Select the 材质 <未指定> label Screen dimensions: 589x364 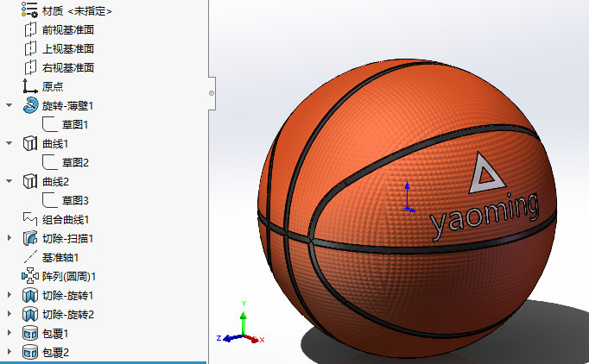pos(77,11)
